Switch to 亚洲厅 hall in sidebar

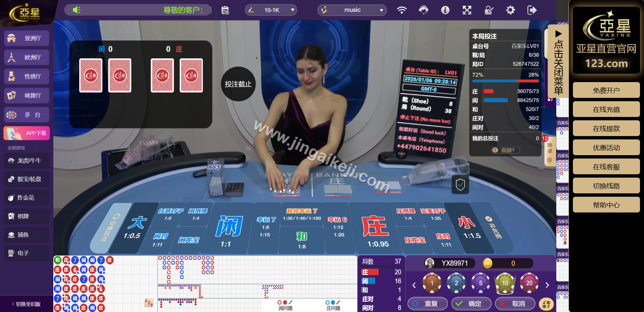click(x=27, y=38)
